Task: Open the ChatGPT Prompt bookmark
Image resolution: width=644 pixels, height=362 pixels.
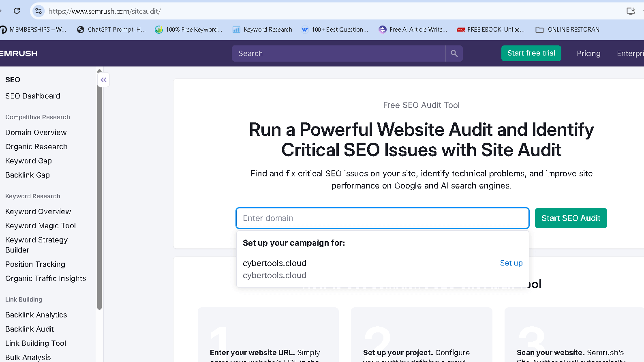Action: 111,30
